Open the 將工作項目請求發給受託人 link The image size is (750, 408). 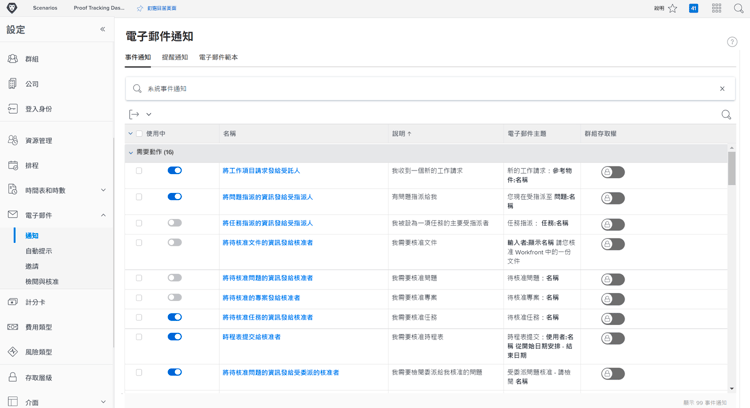pyautogui.click(x=261, y=170)
